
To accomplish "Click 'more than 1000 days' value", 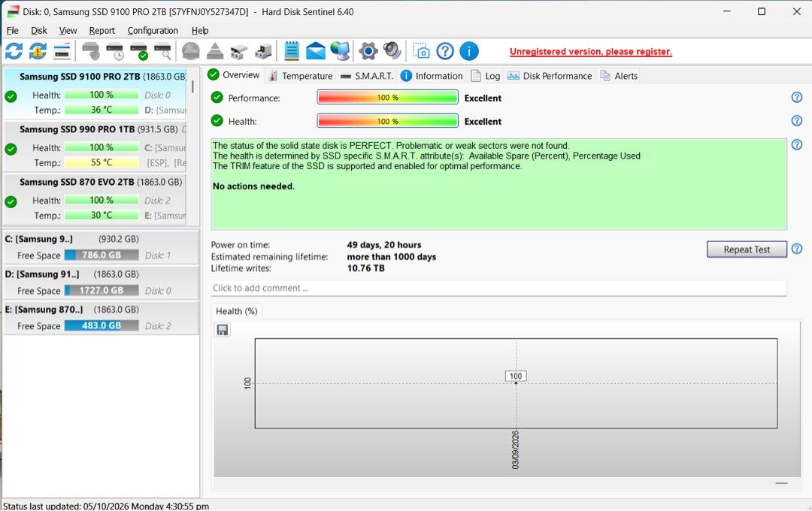I will pos(392,257).
